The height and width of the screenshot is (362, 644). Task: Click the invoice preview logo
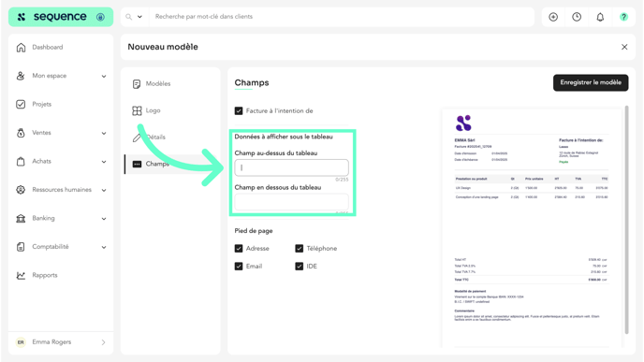[463, 123]
